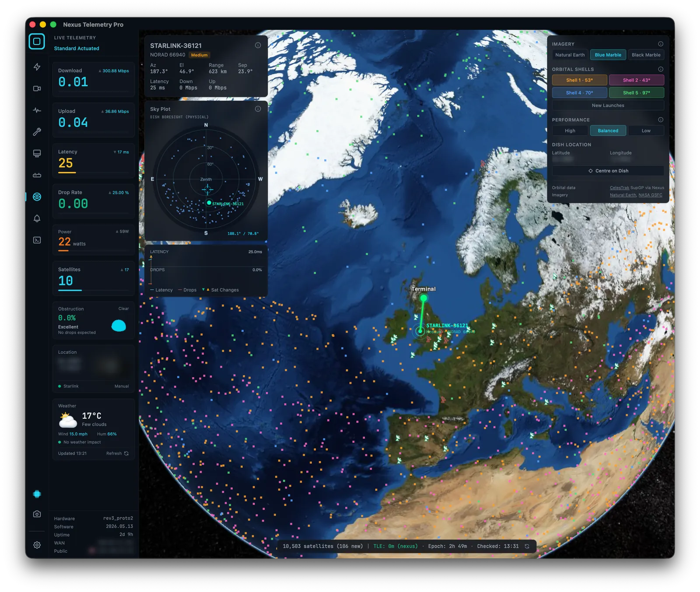The width and height of the screenshot is (700, 592).
Task: Select the globe orbit sidebar icon
Action: (x=37, y=197)
